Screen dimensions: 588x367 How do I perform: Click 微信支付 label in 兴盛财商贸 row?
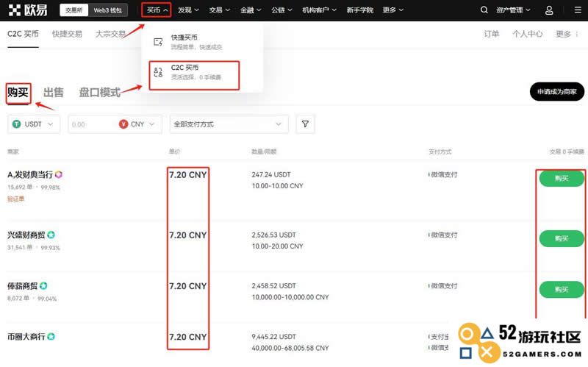tap(444, 235)
